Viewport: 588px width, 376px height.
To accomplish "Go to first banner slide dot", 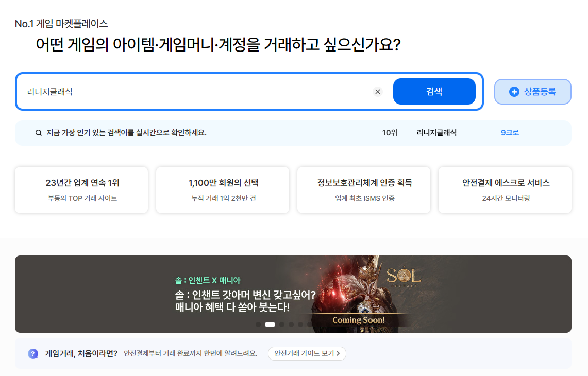I will tap(258, 324).
